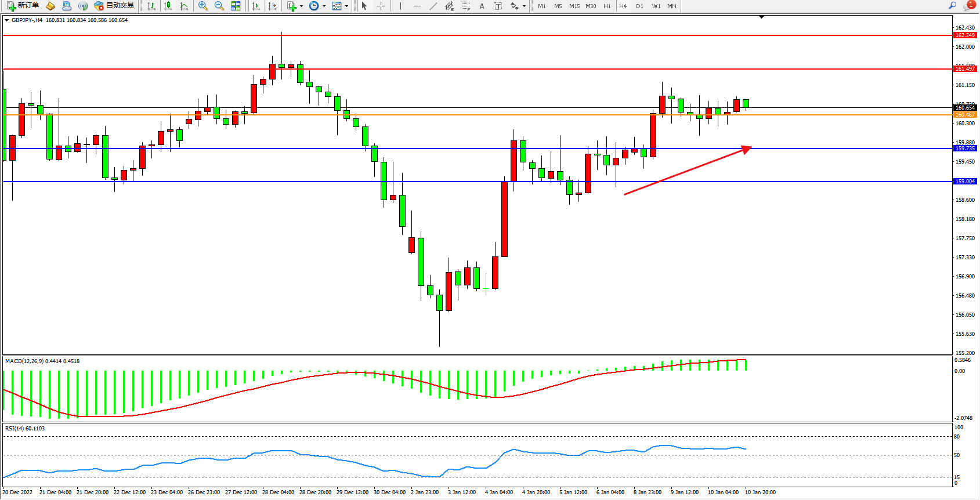Select the crosshair tool

point(381,6)
